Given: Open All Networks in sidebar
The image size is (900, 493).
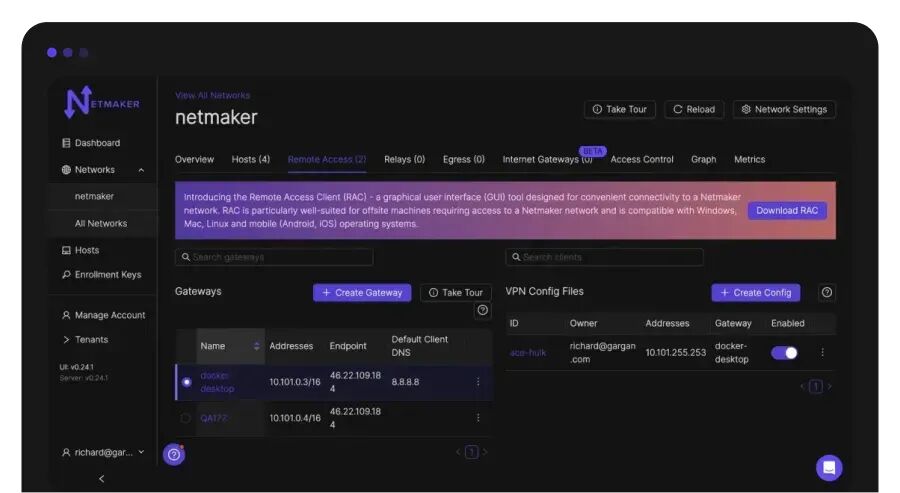Looking at the screenshot, I should tap(101, 223).
